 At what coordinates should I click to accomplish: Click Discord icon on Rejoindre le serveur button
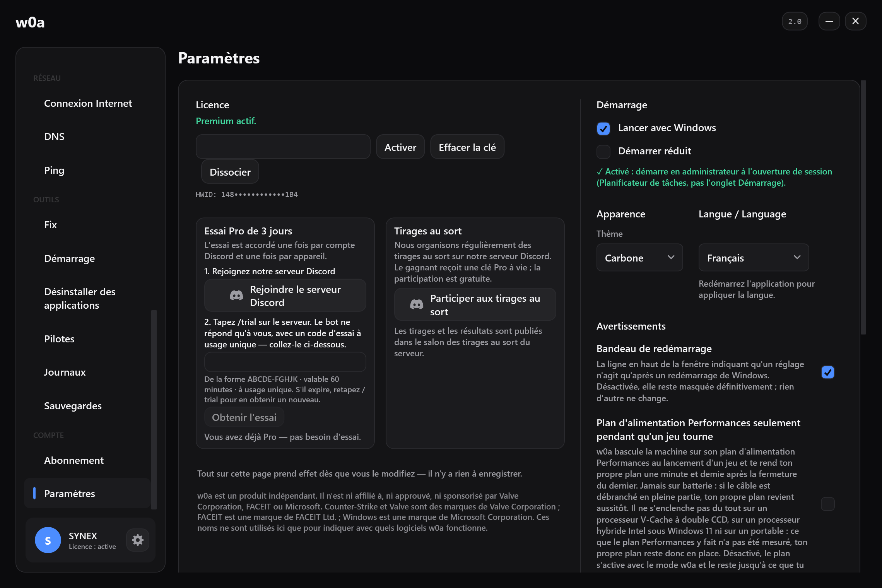click(x=236, y=296)
